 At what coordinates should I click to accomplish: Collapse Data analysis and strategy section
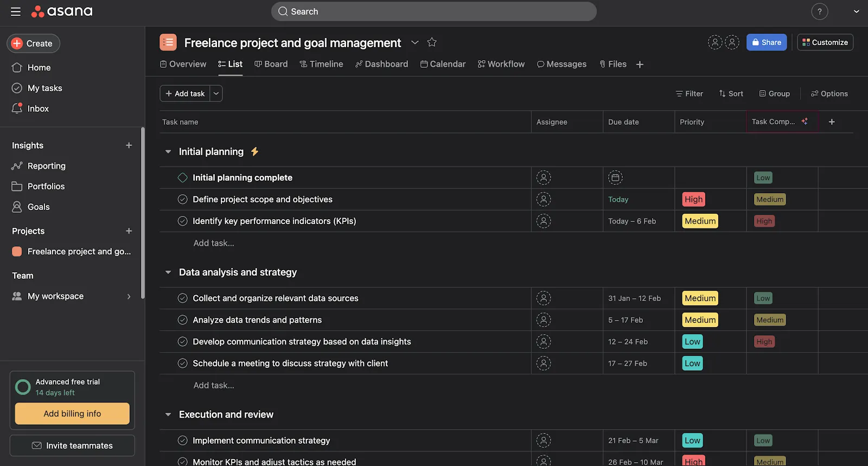[x=168, y=272]
